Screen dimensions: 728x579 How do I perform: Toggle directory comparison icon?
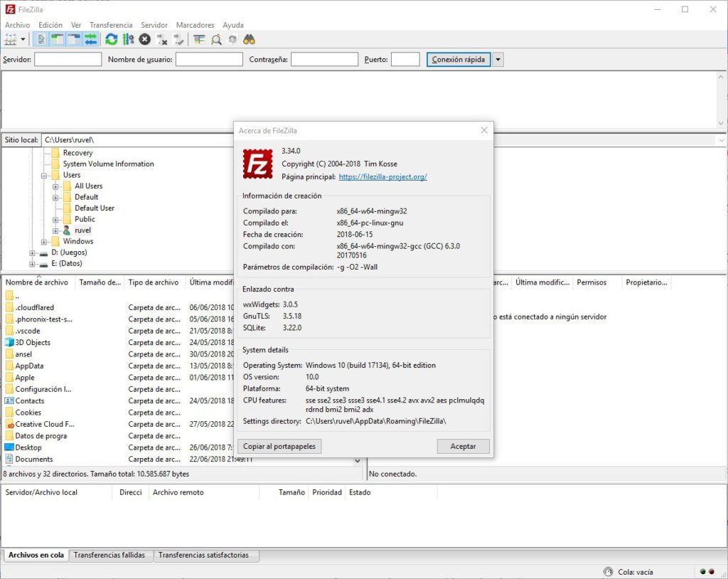(x=216, y=40)
